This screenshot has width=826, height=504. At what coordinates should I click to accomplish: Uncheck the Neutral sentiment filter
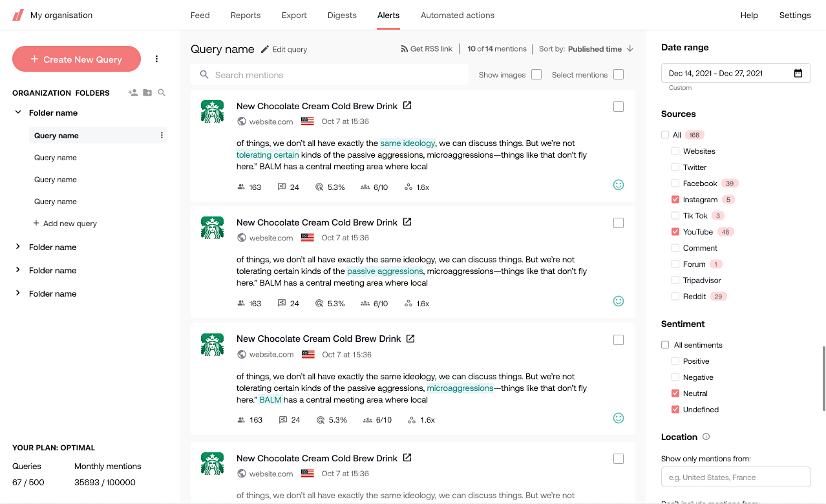tap(675, 393)
